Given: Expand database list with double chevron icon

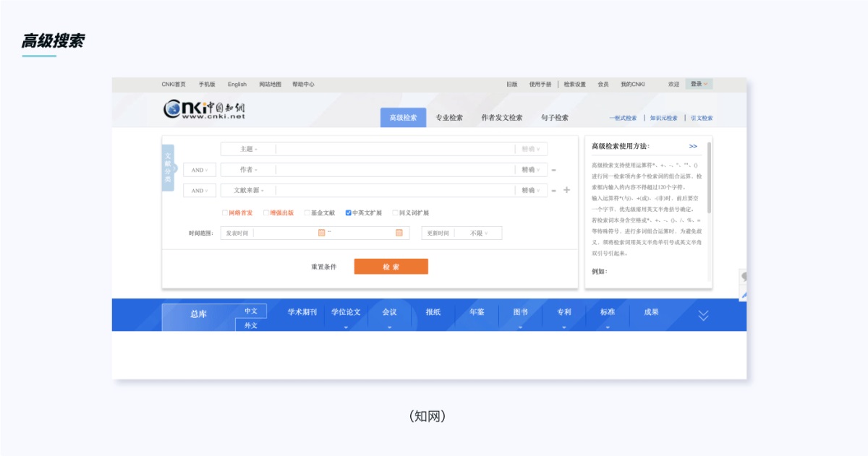Looking at the screenshot, I should [x=703, y=314].
